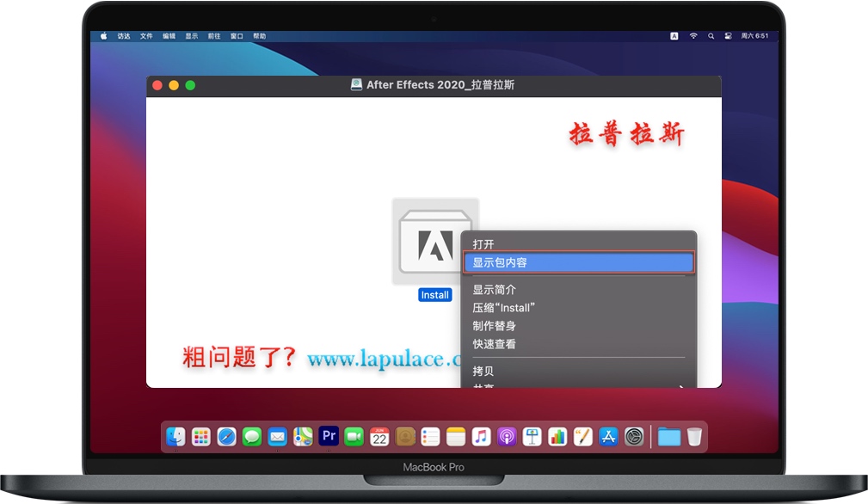Open Contacts from the dock
Screen dimensions: 868x504
(405, 437)
